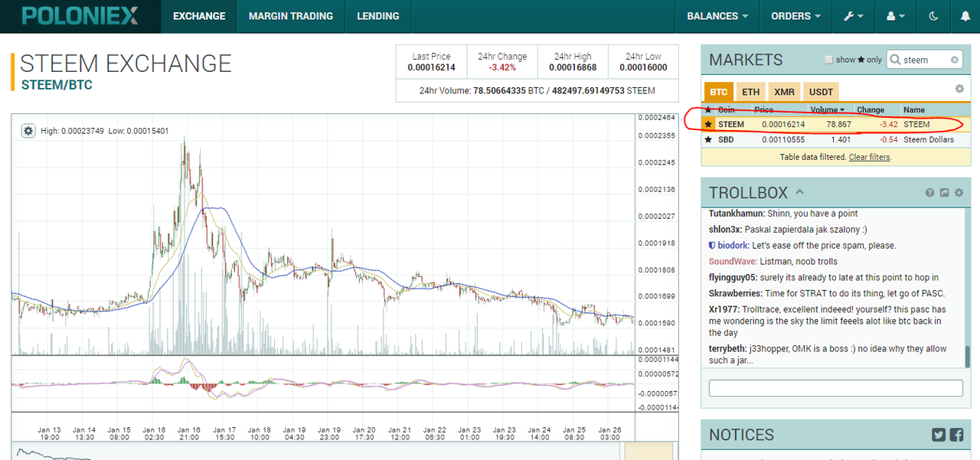Expand the Balances dropdown menu
Screen dimensions: 980x460
[717, 16]
